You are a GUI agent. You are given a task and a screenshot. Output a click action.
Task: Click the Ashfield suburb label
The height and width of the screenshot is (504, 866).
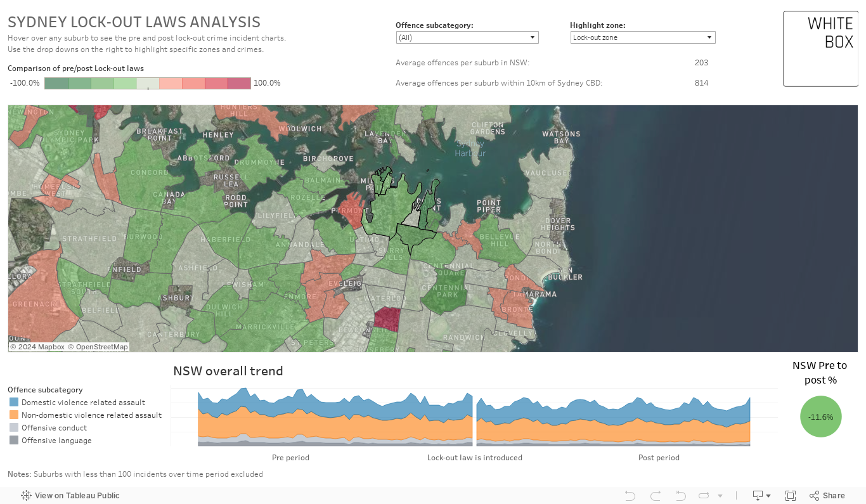(x=198, y=268)
